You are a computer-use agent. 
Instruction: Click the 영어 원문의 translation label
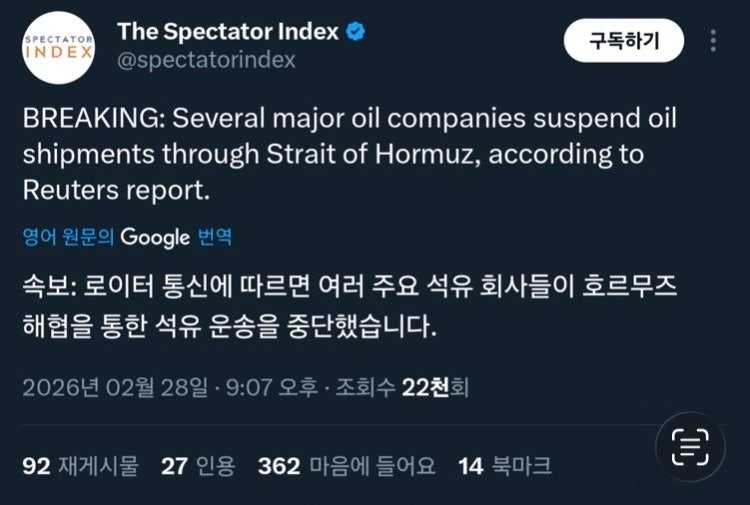pos(68,237)
